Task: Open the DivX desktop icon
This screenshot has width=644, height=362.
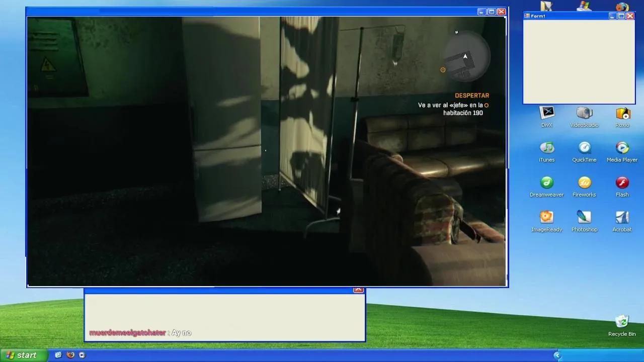Action: click(547, 117)
